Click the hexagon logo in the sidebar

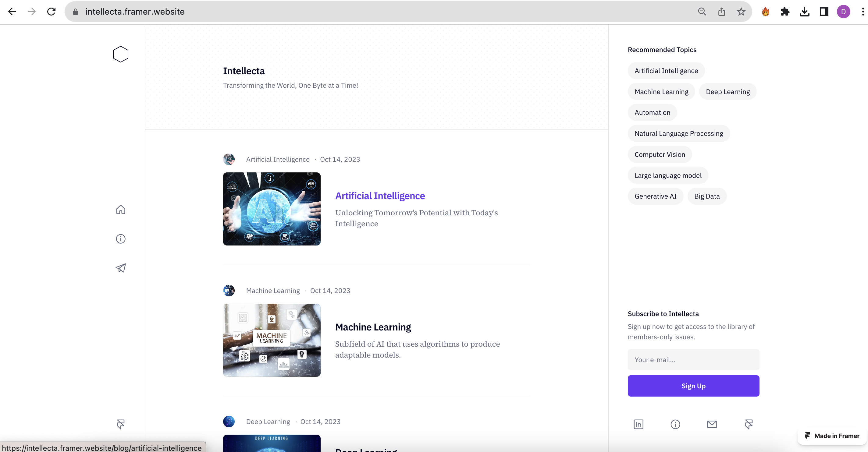(x=121, y=54)
